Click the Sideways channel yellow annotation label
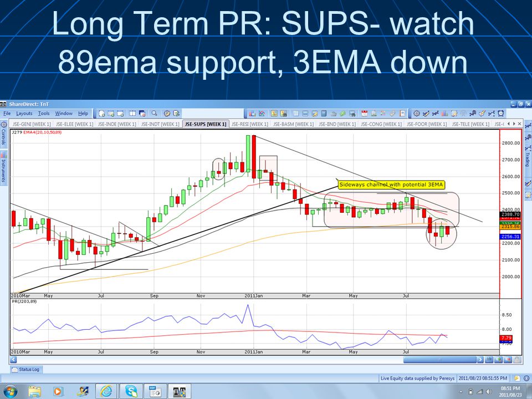Screen dimensions: 532x399 [391, 185]
